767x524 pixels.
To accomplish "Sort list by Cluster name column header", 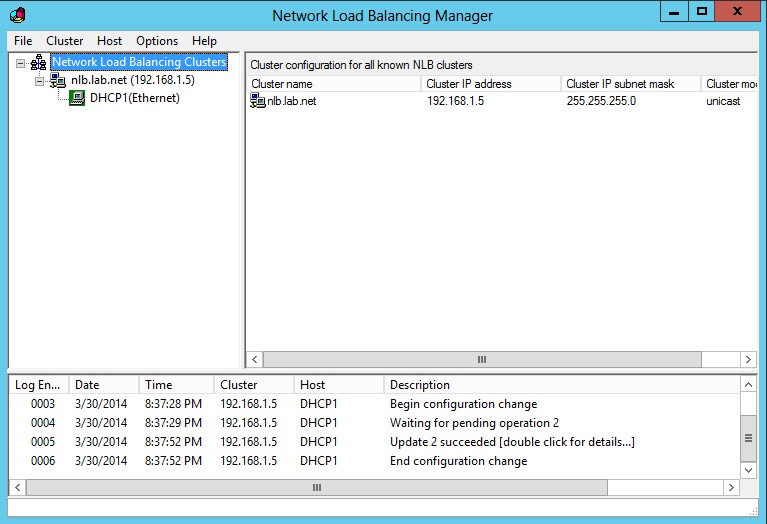I will point(332,84).
